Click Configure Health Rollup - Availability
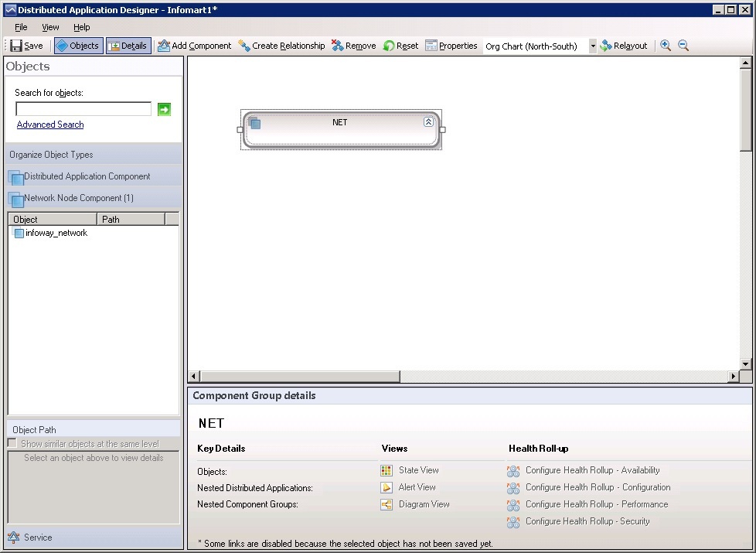The image size is (756, 553). (593, 470)
